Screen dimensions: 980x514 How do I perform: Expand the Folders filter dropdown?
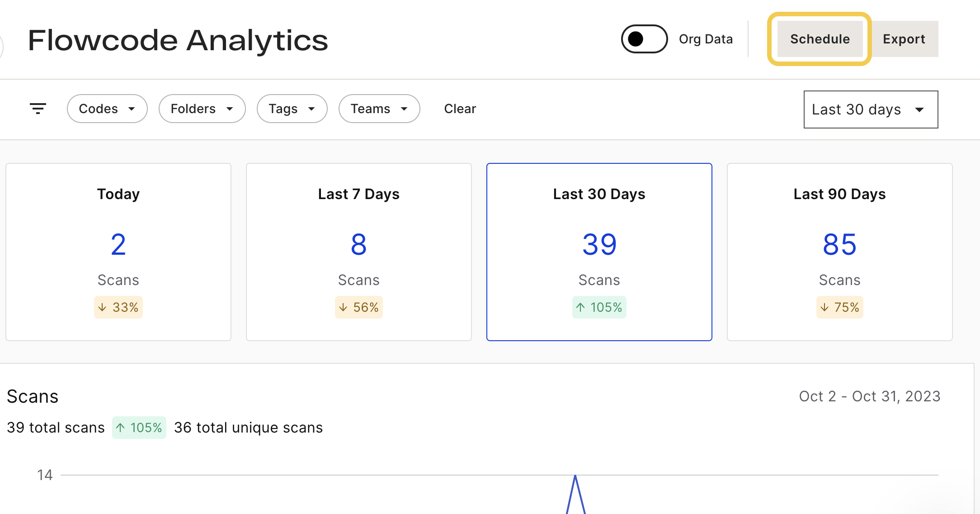click(202, 109)
